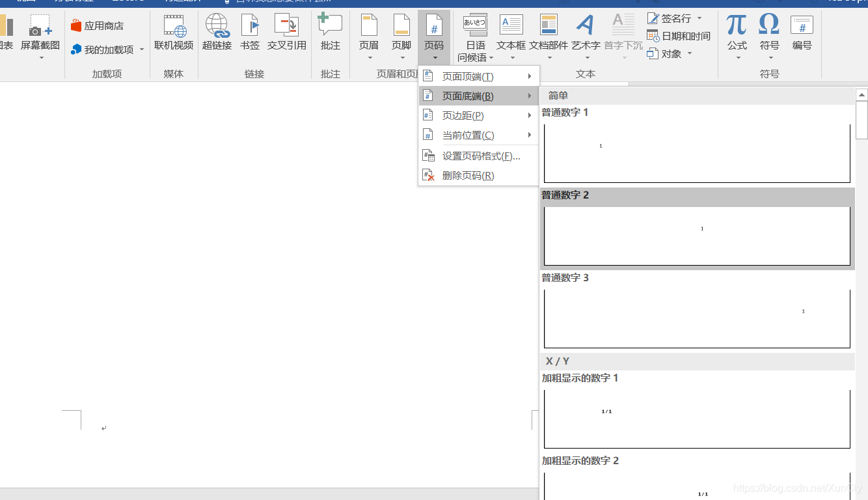Add a 批注 comment

click(x=331, y=33)
